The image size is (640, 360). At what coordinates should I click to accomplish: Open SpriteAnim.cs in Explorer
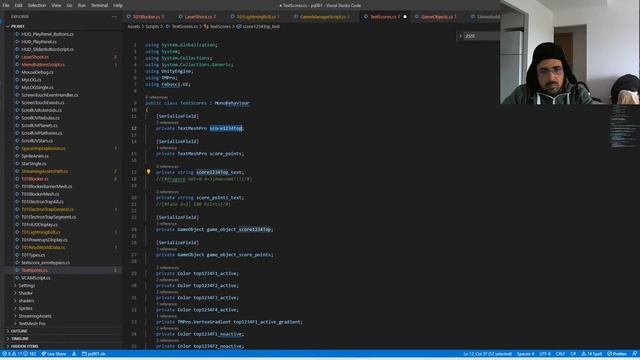[x=35, y=156]
